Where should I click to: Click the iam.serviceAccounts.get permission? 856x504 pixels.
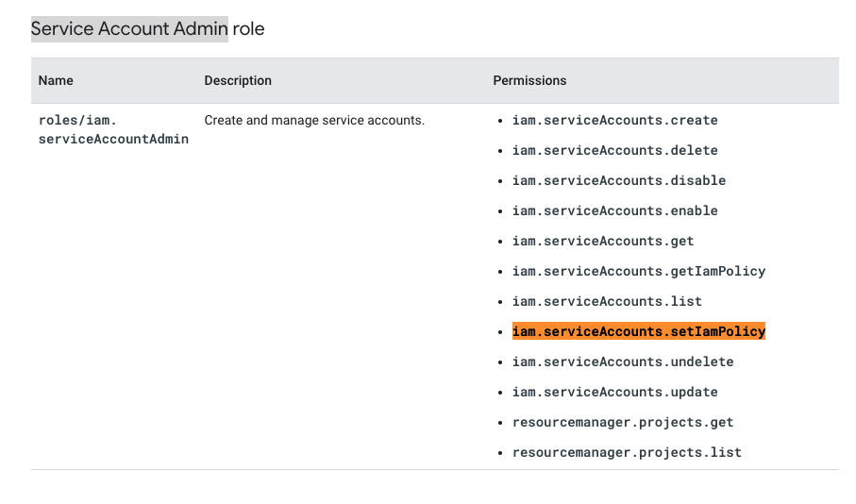[x=603, y=242]
